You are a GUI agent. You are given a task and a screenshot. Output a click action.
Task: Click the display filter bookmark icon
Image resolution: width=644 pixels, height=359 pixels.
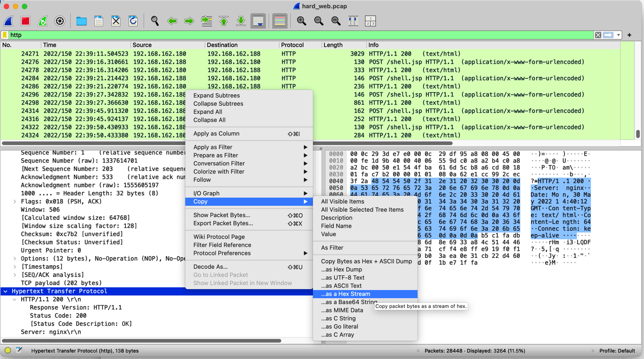tap(5, 35)
